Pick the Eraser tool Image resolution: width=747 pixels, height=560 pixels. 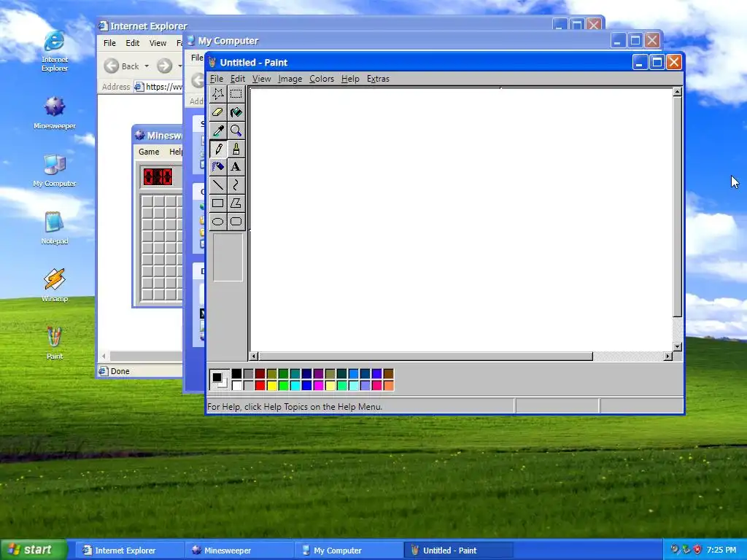tap(217, 112)
